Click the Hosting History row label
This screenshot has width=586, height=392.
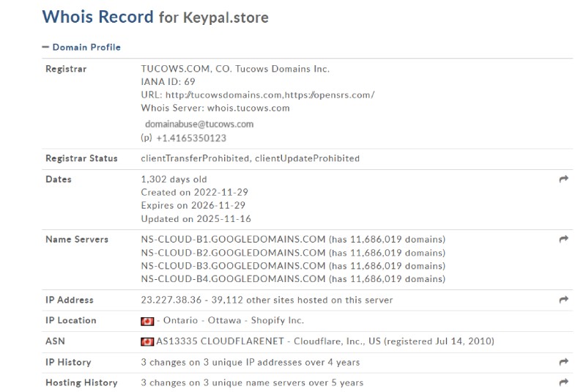[81, 382]
